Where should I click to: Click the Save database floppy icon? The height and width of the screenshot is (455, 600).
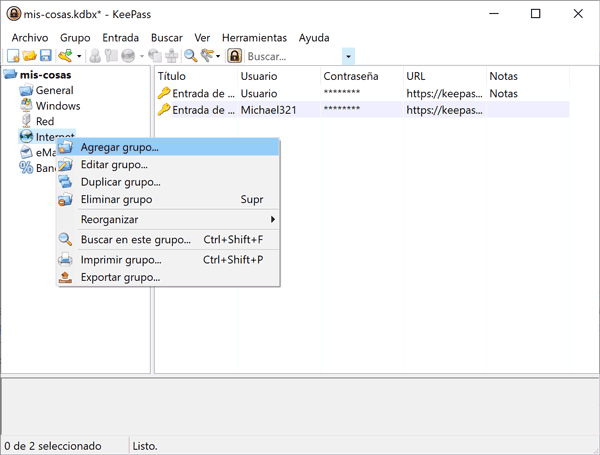(46, 56)
